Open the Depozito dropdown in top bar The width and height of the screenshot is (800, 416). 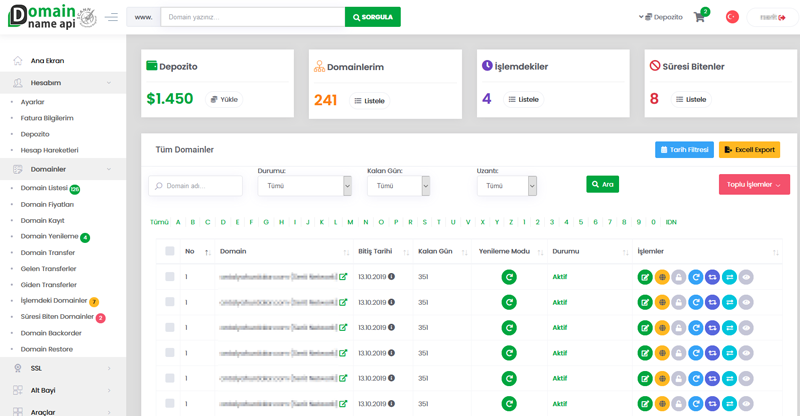661,17
